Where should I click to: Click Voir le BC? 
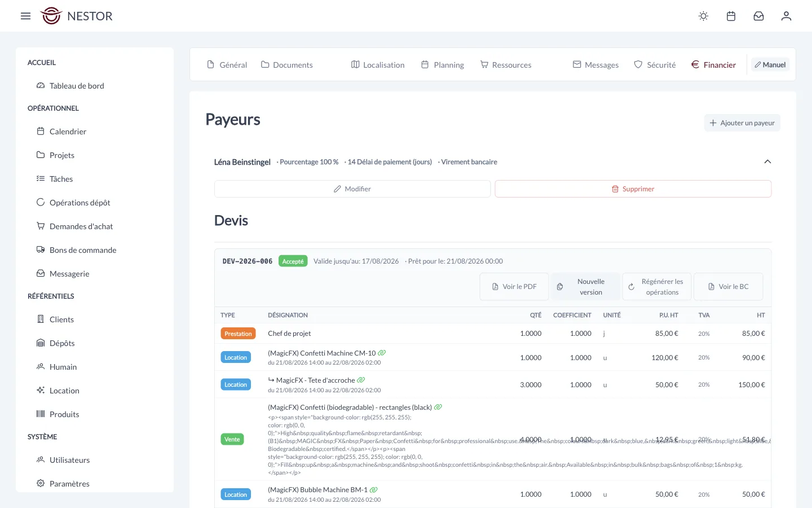click(728, 287)
